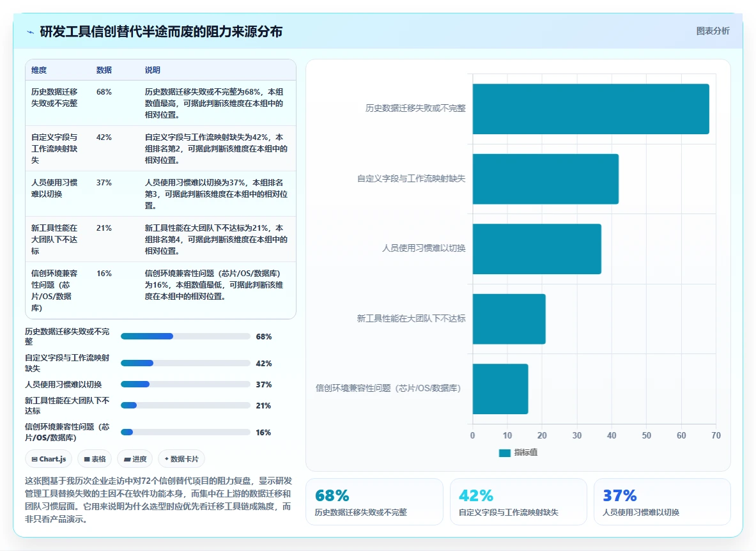Click the chart axis label 信创环境兼容性问题（芯片/OS/数据库）
Viewport: 756px width, 551px height.
tap(388, 388)
